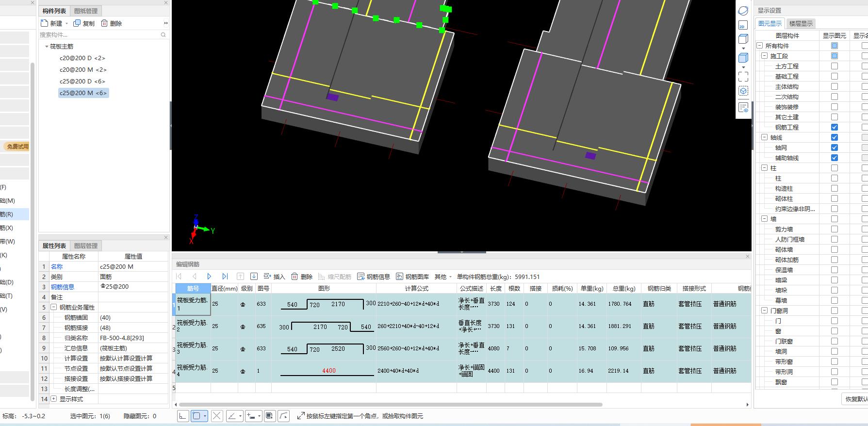Enable 门 display checkbox
Image resolution: width=868 pixels, height=426 pixels.
tap(835, 321)
